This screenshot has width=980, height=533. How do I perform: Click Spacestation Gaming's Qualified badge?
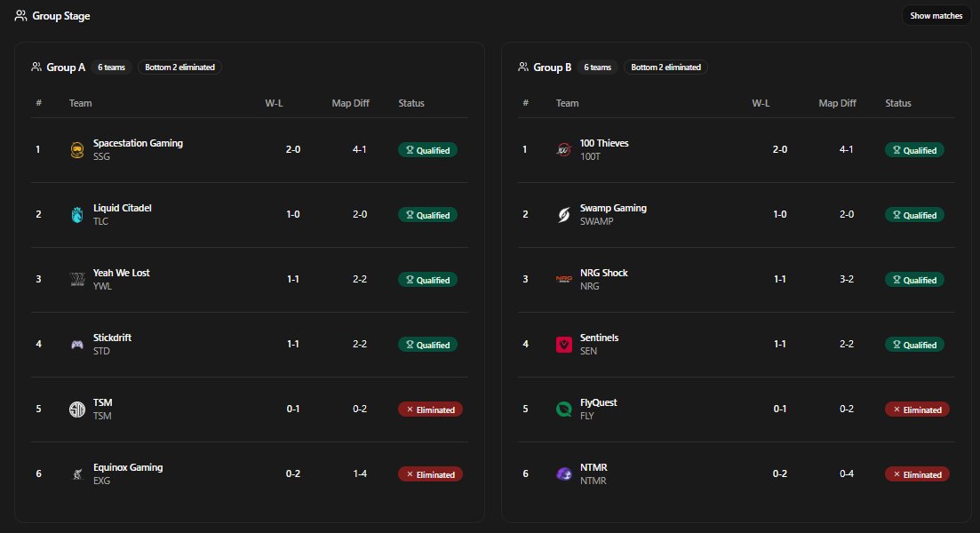coord(427,150)
